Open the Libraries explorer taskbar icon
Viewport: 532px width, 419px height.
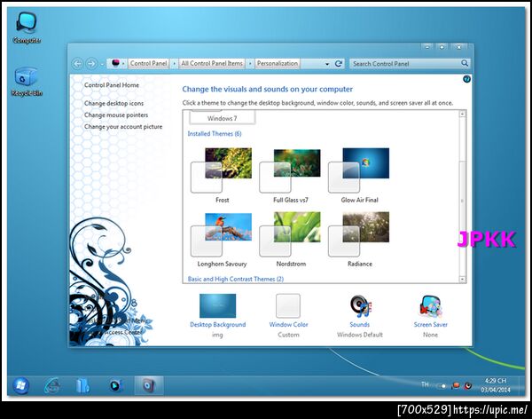(82, 385)
